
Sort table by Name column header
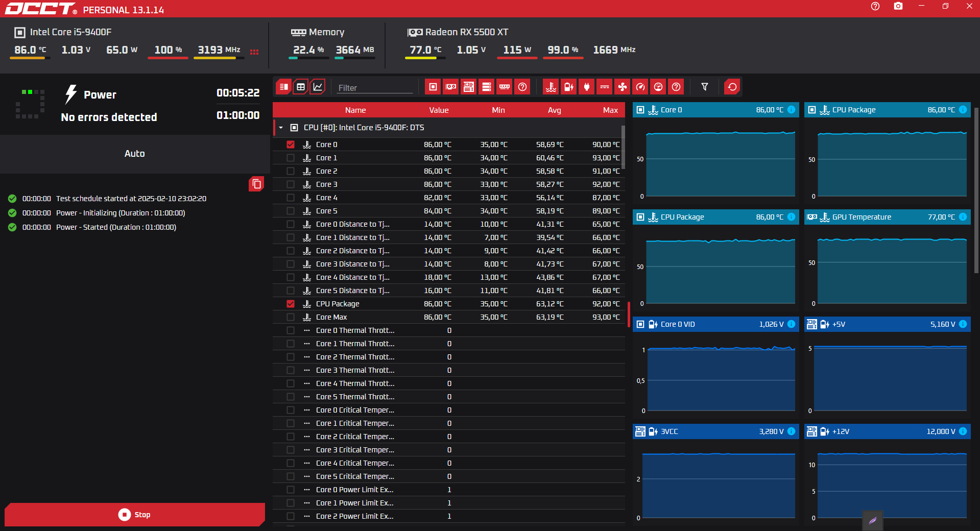[x=355, y=110]
